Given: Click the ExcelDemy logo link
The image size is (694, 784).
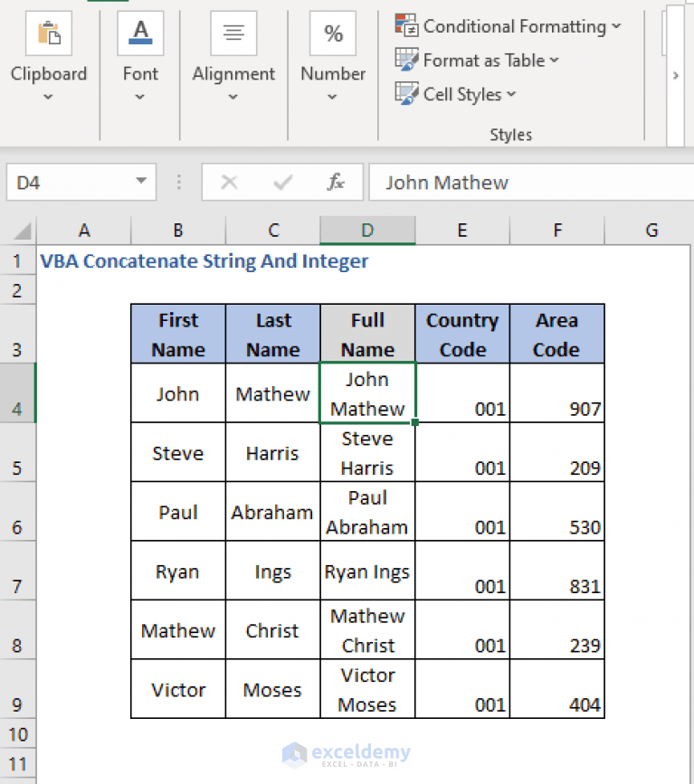Looking at the screenshot, I should point(347,753).
